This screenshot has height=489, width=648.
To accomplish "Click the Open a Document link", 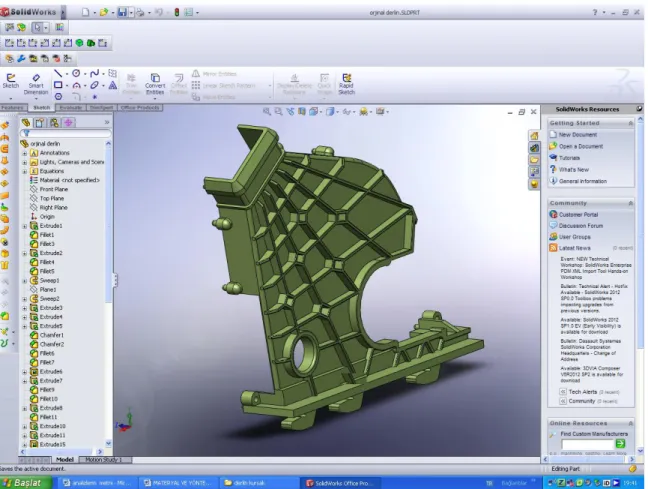I will (581, 146).
